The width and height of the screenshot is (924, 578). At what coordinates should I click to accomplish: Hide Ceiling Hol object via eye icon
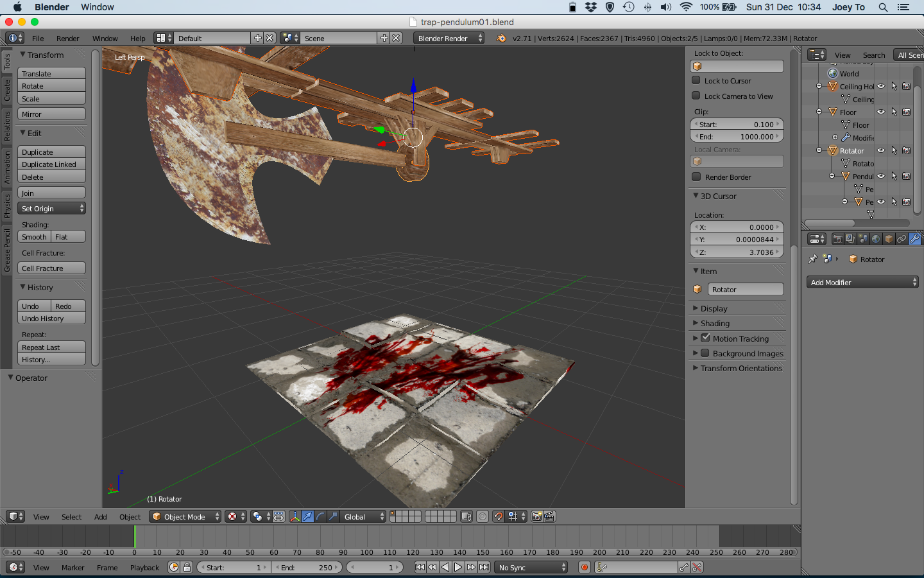[x=881, y=86]
